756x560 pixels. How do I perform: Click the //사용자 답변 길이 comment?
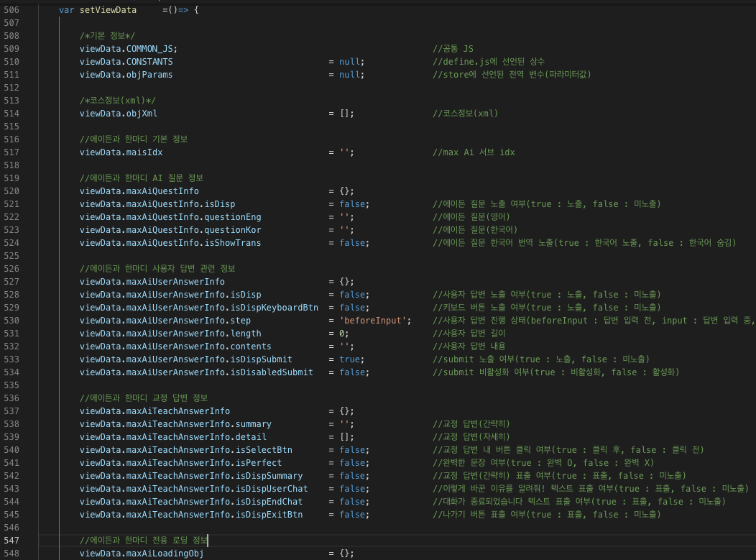click(x=469, y=334)
